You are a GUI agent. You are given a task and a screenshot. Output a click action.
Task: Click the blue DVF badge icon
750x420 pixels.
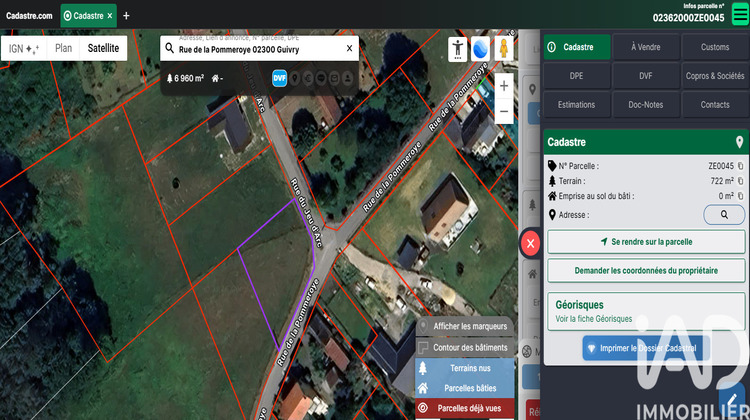(280, 78)
